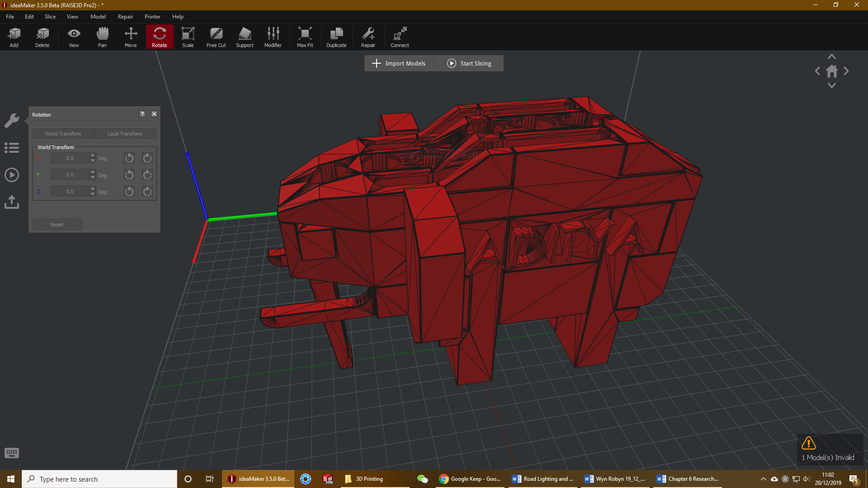868x488 pixels.
Task: Click the Connect printer icon
Action: 400,37
